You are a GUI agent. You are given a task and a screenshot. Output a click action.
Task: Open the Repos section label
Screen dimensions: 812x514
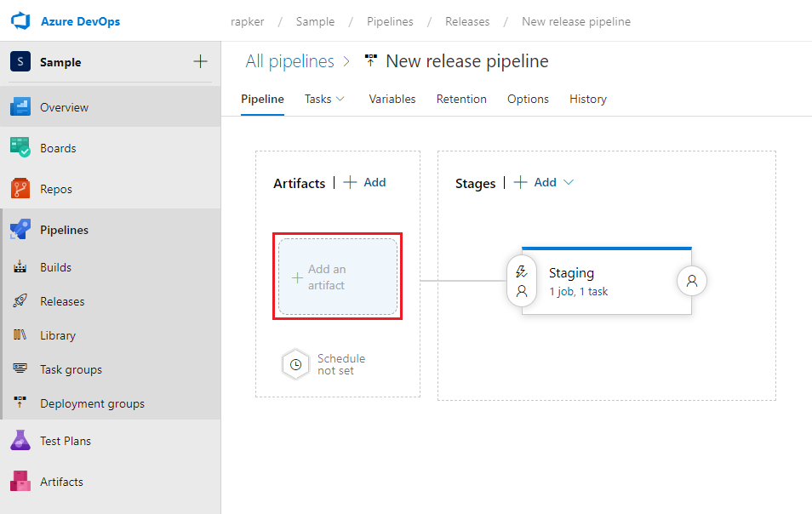[56, 189]
